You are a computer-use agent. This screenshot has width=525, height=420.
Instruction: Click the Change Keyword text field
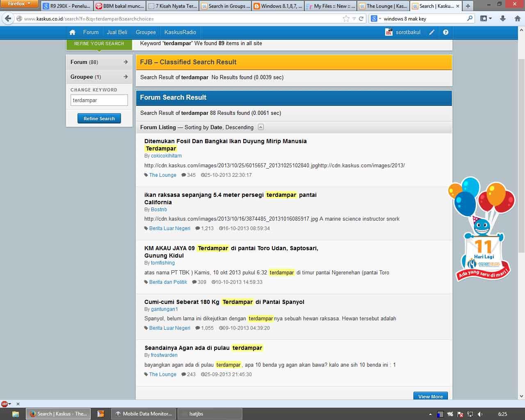click(x=99, y=100)
